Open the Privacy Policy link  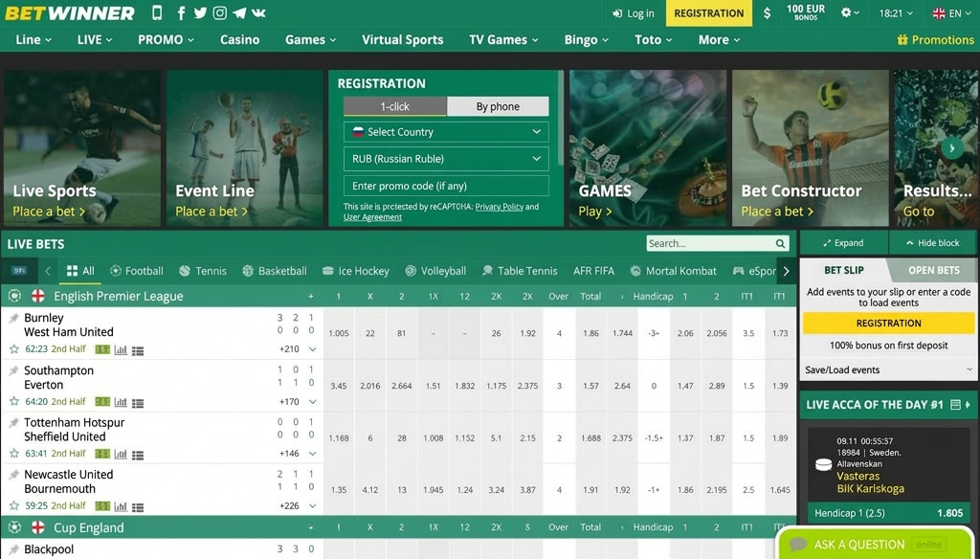tap(499, 207)
